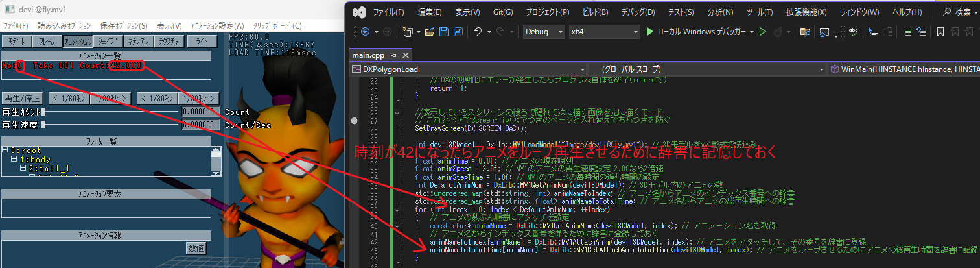The width and height of the screenshot is (980, 268).
Task: Click the Save All double floppy icon
Action: (x=458, y=32)
